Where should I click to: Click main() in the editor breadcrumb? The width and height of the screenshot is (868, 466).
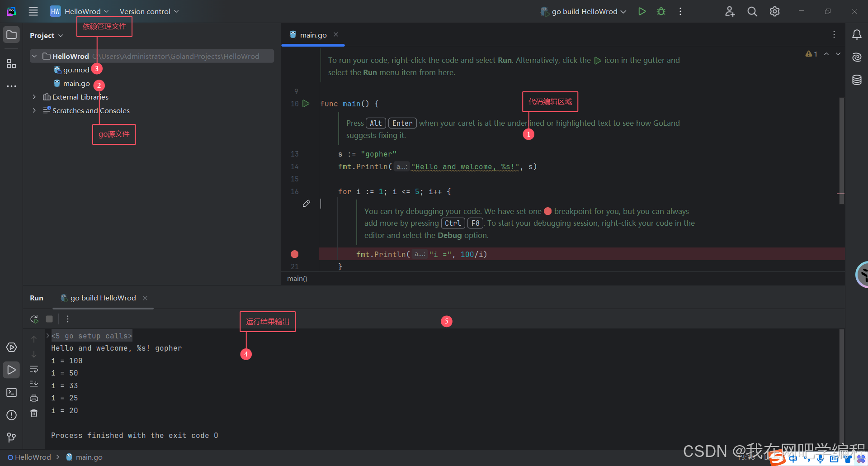point(297,279)
